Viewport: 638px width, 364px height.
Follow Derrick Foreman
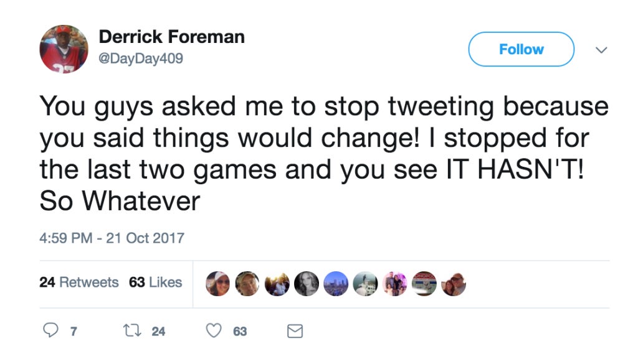coord(521,49)
